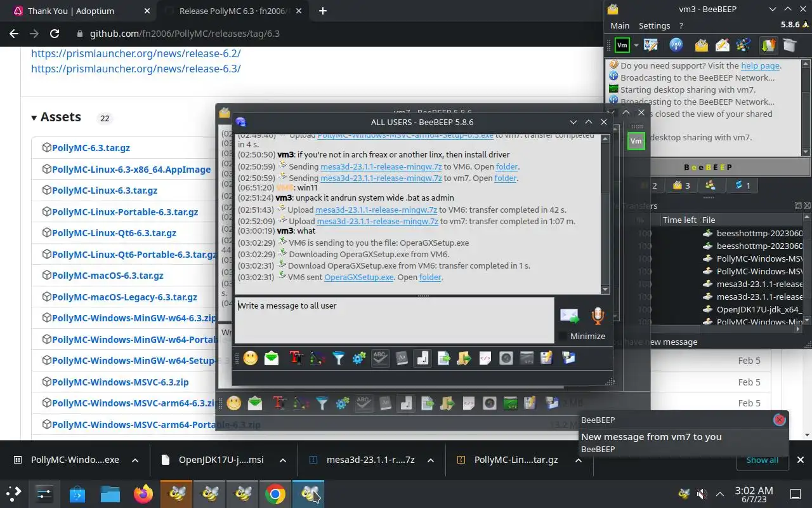The image size is (812, 508).
Task: Click the create group icon in BeeBEEP toolbar
Action: (x=743, y=45)
